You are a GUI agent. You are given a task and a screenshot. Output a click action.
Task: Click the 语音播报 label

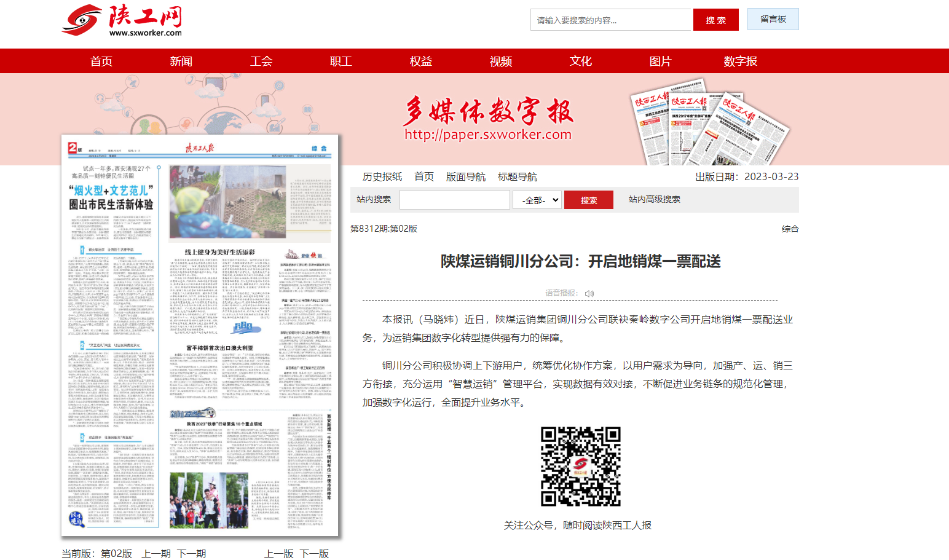click(x=561, y=293)
